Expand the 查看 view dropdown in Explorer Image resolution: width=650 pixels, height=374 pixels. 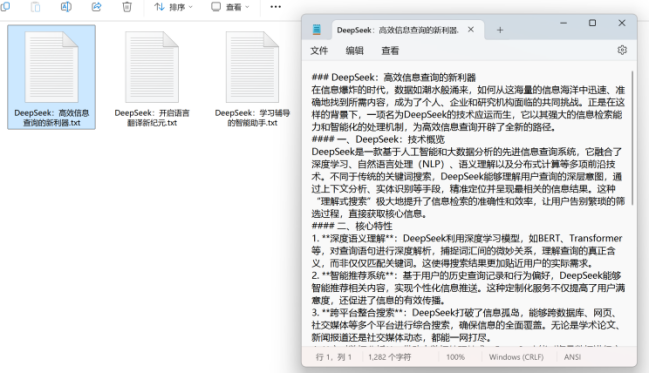point(230,7)
